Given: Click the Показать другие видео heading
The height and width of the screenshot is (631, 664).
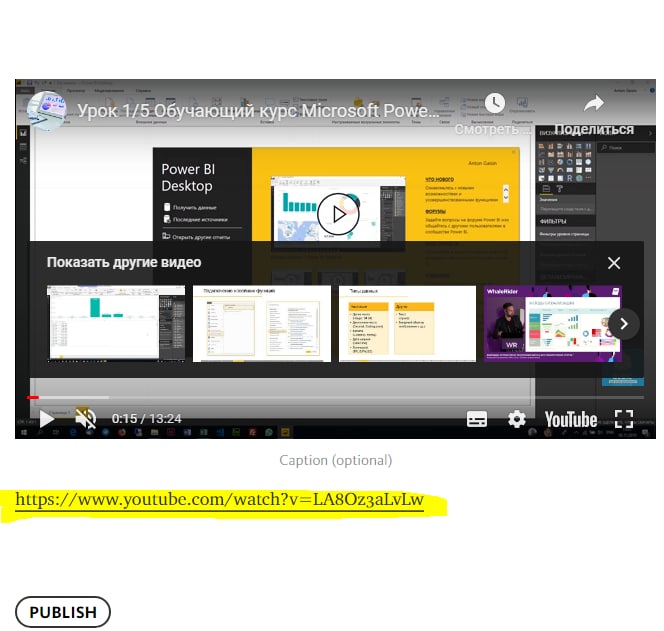Looking at the screenshot, I should [x=124, y=263].
